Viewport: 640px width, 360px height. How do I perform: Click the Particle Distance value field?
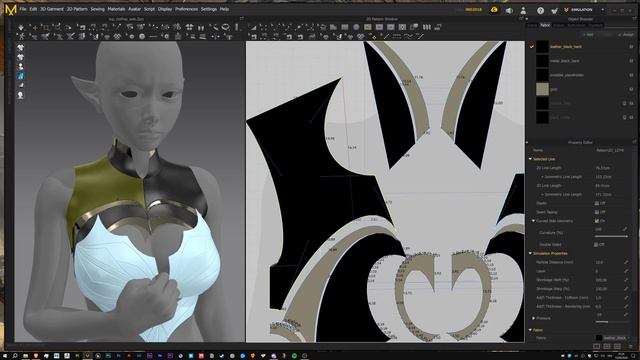607,262
